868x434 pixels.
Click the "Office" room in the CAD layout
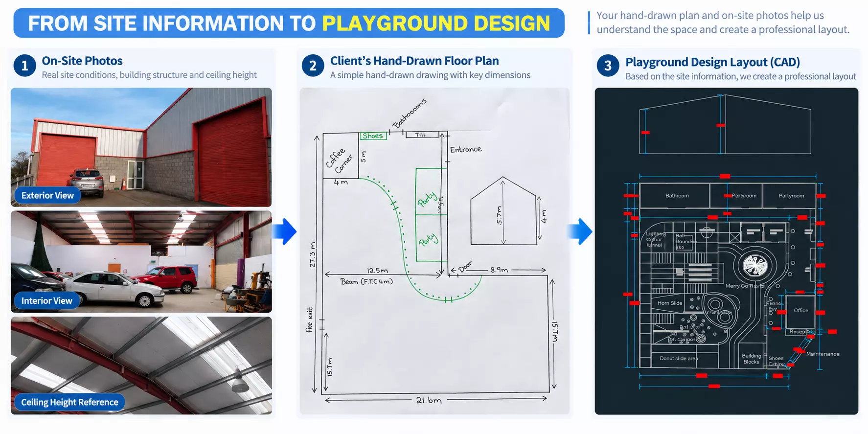coord(800,311)
